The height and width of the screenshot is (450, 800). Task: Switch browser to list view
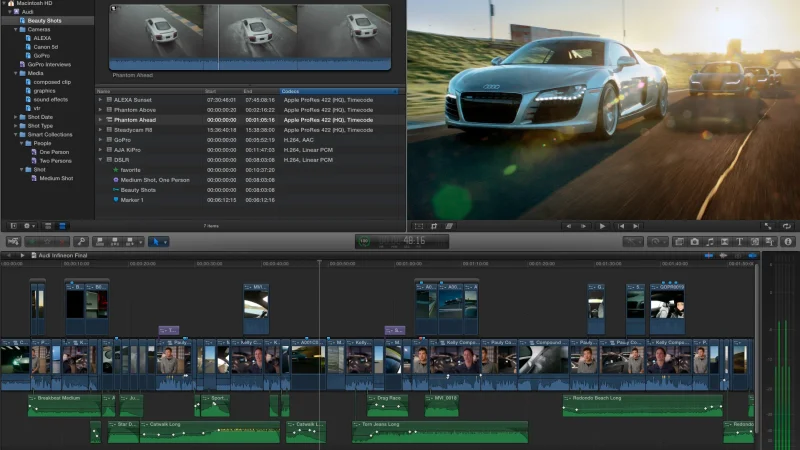point(62,226)
